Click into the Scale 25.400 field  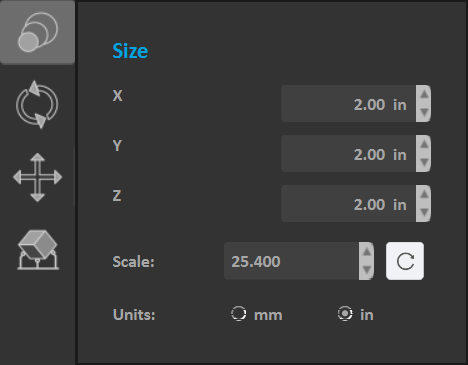pyautogui.click(x=291, y=261)
